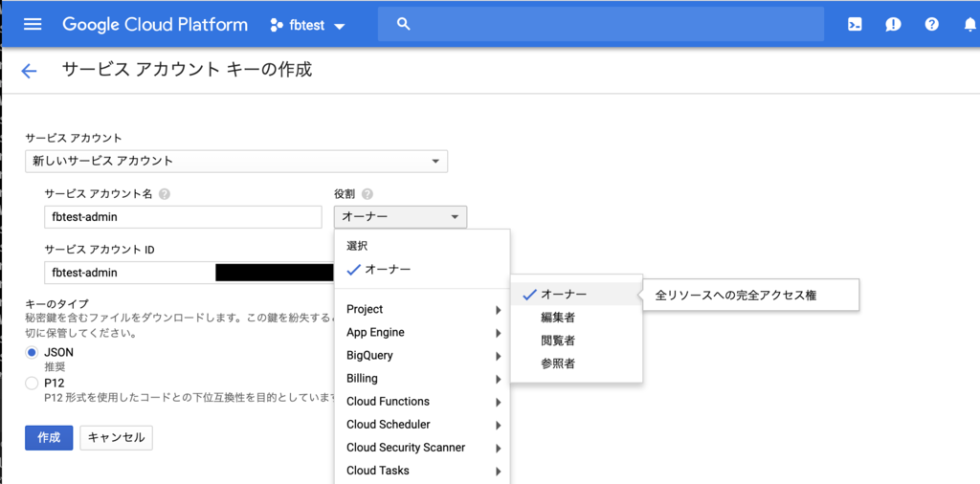Go back with the left arrow
Screen dimensions: 980x484
tap(29, 71)
